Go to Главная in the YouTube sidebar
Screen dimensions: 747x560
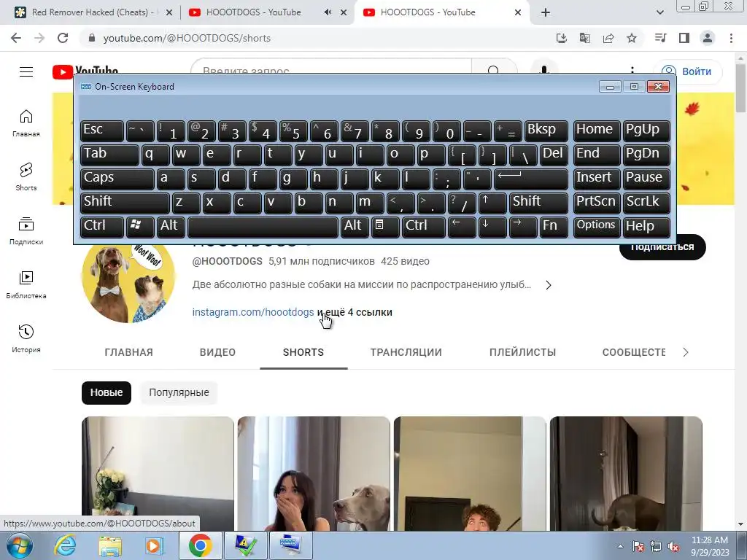(26, 123)
